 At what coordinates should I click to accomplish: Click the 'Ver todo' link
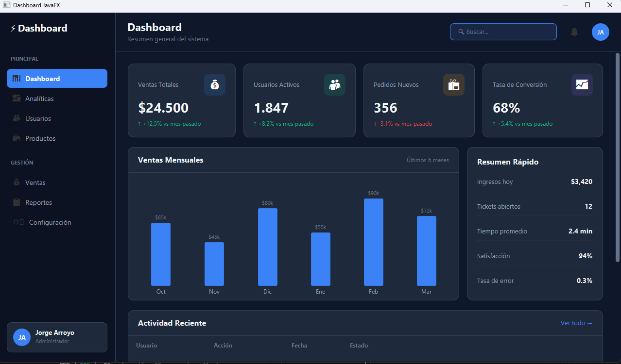[x=576, y=322]
